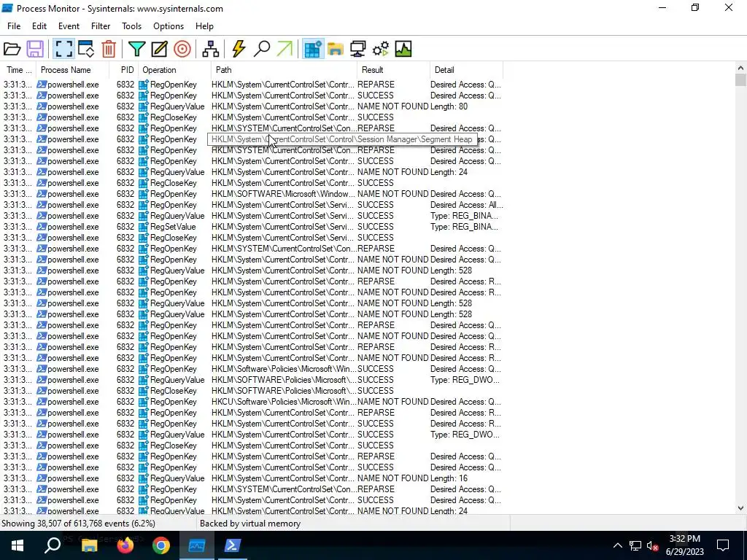This screenshot has width=747, height=560.
Task: Click the PID column header
Action: point(124,70)
